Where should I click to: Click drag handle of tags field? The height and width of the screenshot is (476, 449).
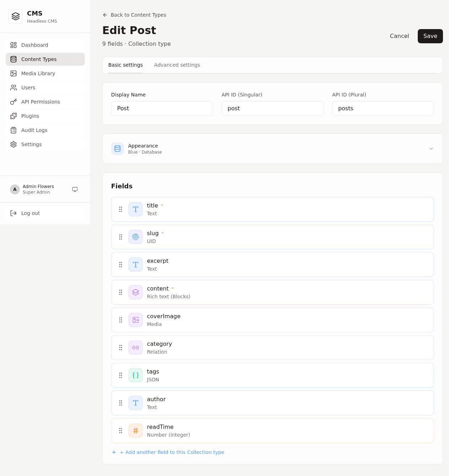point(121,375)
